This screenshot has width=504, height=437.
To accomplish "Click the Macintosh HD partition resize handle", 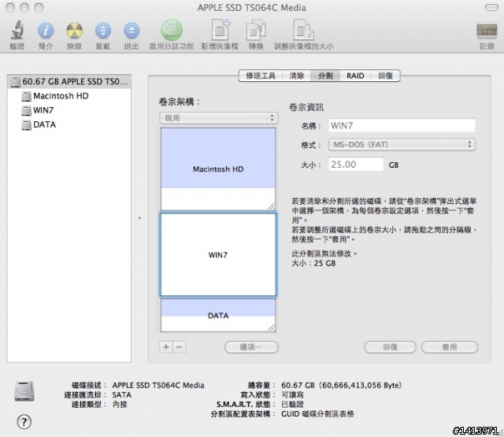I will (271, 206).
